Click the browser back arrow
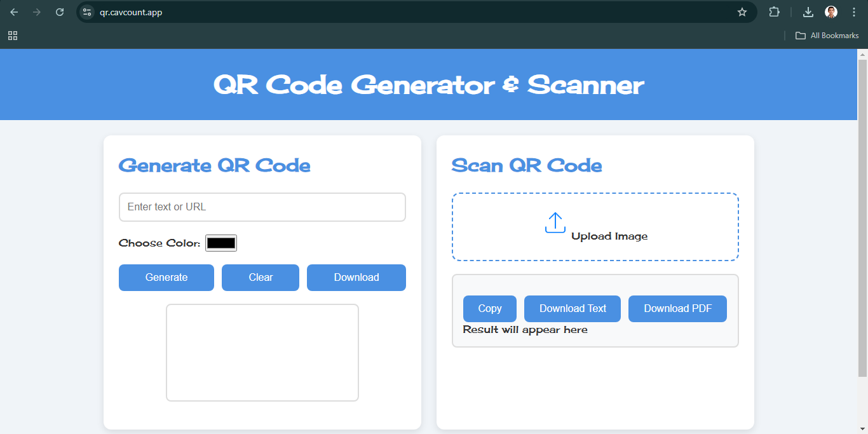Image resolution: width=868 pixels, height=434 pixels. point(14,12)
